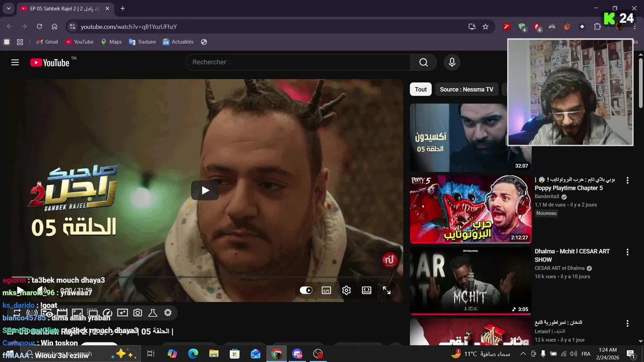
Task: Enter fullscreen mode on the video
Action: pyautogui.click(x=386, y=290)
